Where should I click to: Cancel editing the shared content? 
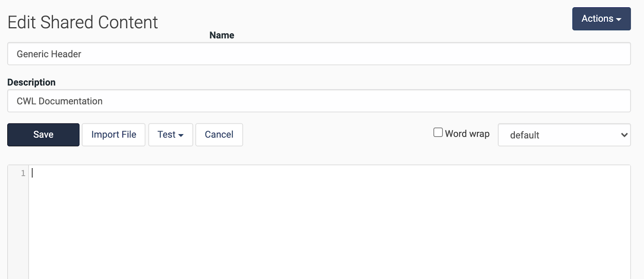point(219,135)
